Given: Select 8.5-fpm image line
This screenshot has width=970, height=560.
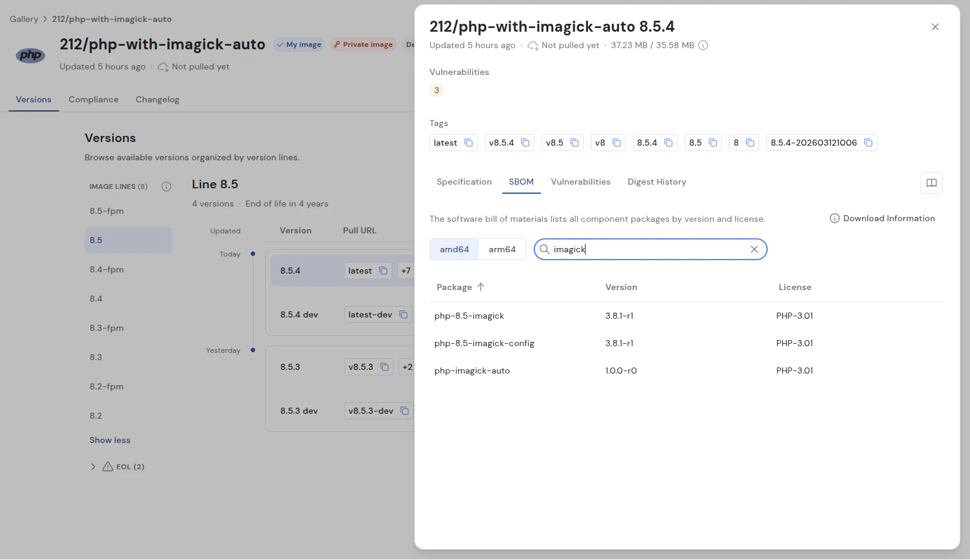Looking at the screenshot, I should click(x=128, y=211).
